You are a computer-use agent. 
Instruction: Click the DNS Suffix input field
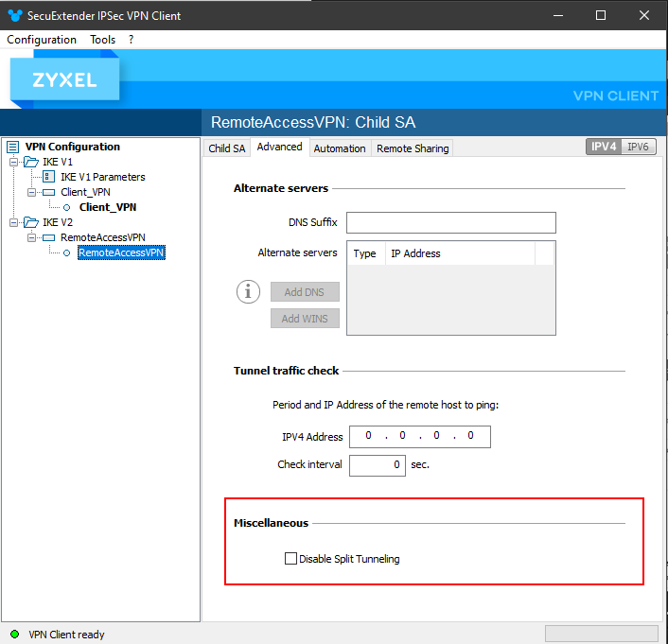[x=450, y=222]
